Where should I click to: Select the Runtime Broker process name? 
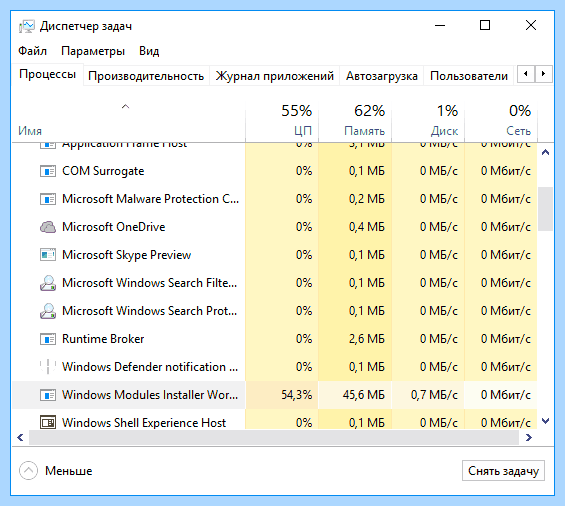[103, 339]
